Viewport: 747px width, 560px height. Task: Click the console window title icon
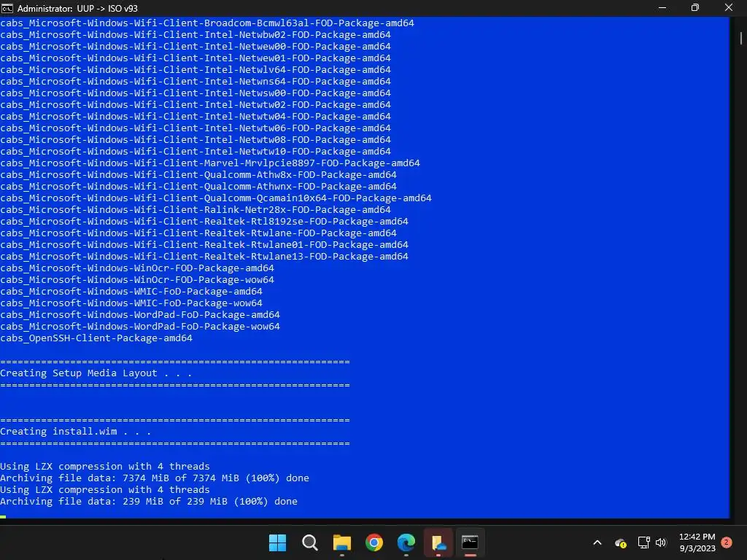point(7,8)
